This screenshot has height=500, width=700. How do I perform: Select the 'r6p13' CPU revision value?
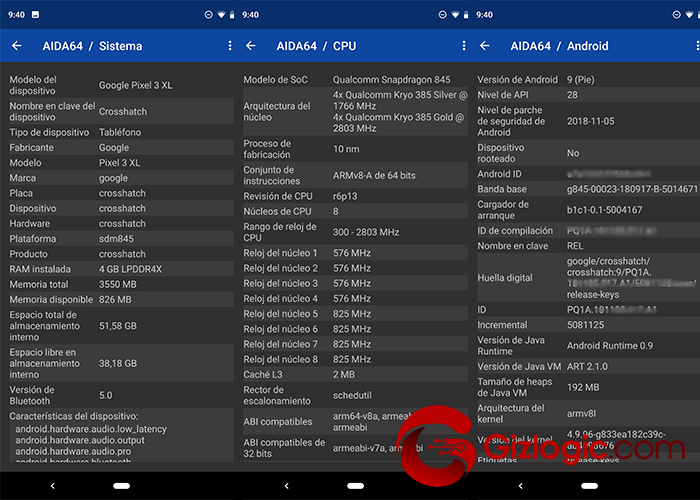pyautogui.click(x=345, y=196)
